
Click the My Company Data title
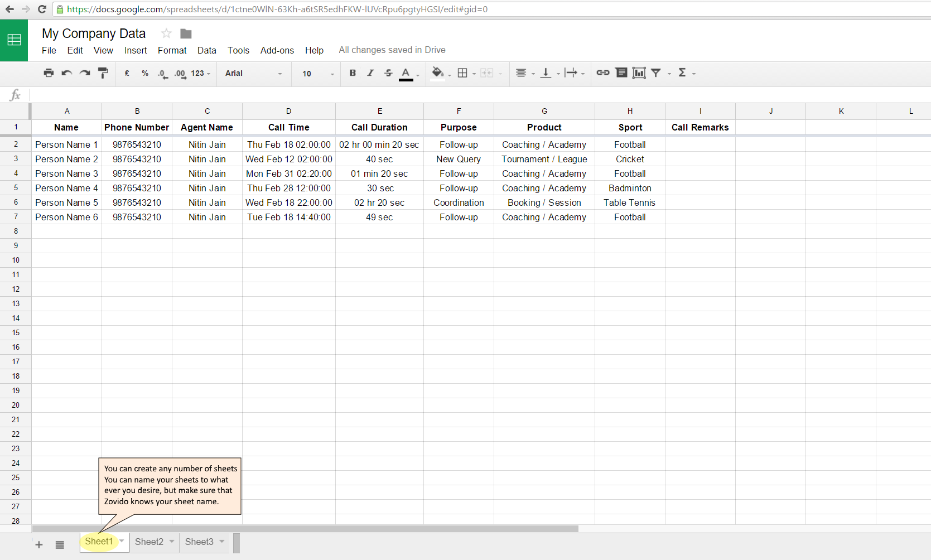(x=94, y=33)
